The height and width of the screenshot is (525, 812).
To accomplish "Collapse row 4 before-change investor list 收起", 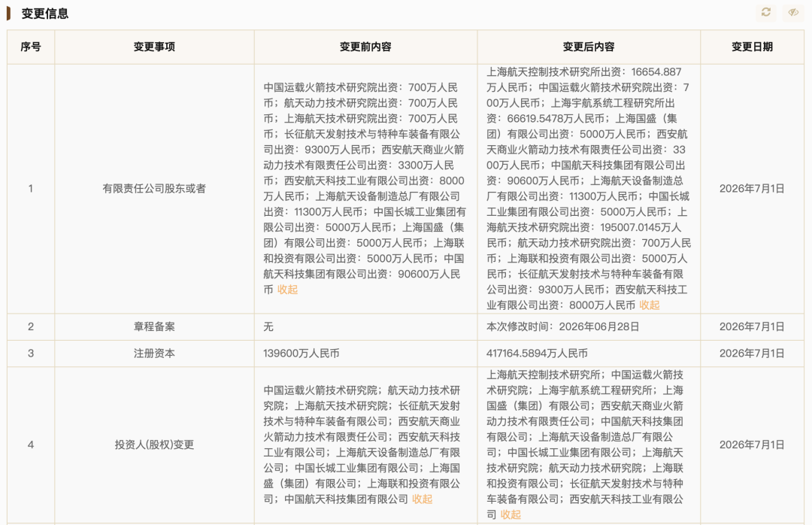I will click(422, 499).
